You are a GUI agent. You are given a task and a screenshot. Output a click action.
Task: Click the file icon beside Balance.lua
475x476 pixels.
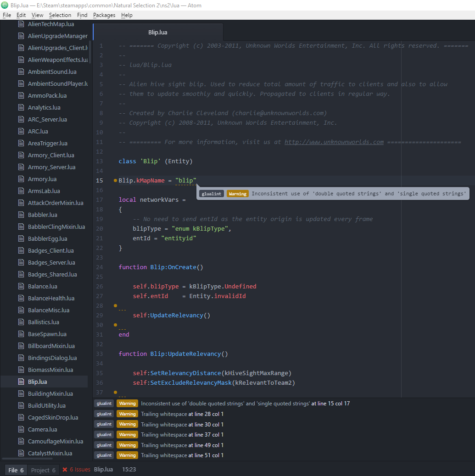(21, 286)
